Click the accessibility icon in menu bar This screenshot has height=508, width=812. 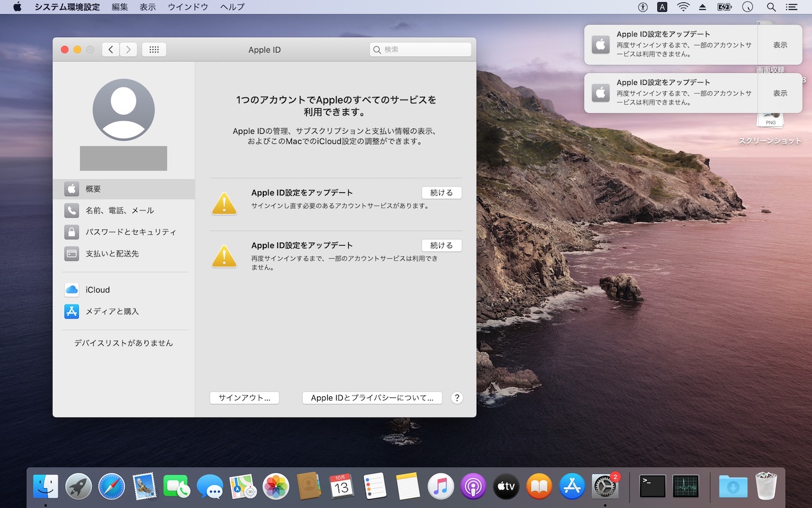tap(643, 7)
